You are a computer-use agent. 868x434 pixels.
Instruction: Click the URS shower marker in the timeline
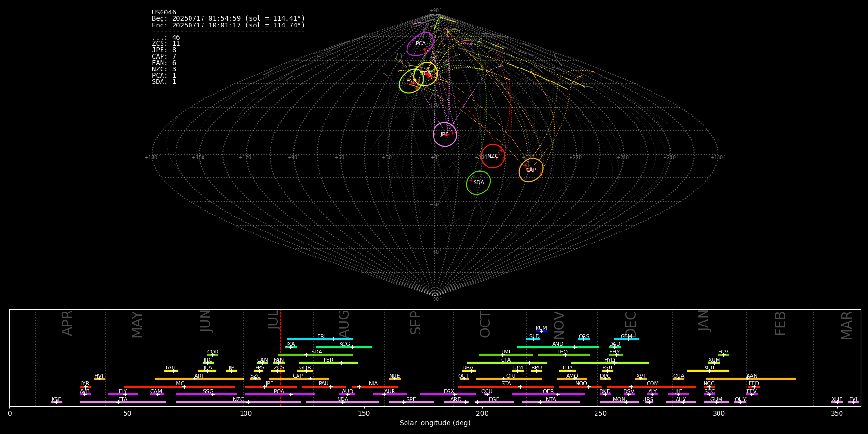(649, 402)
